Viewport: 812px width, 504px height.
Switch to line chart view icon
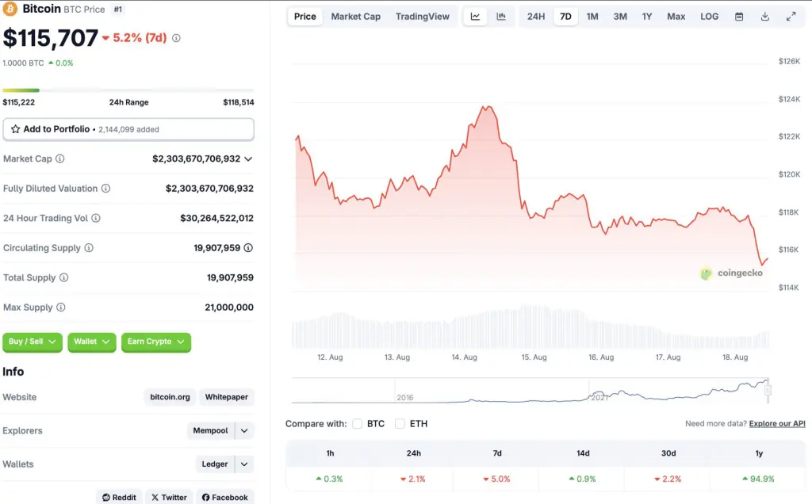pyautogui.click(x=475, y=17)
